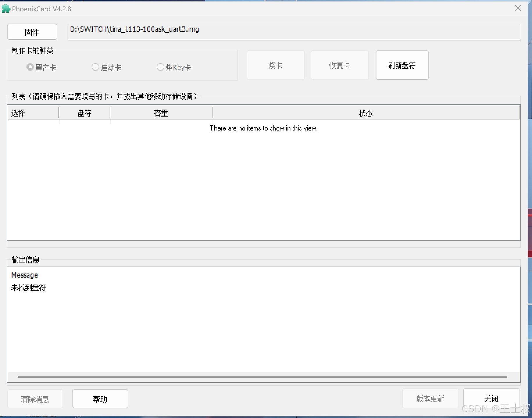
Task: Click the 容量 column header
Action: click(x=161, y=113)
